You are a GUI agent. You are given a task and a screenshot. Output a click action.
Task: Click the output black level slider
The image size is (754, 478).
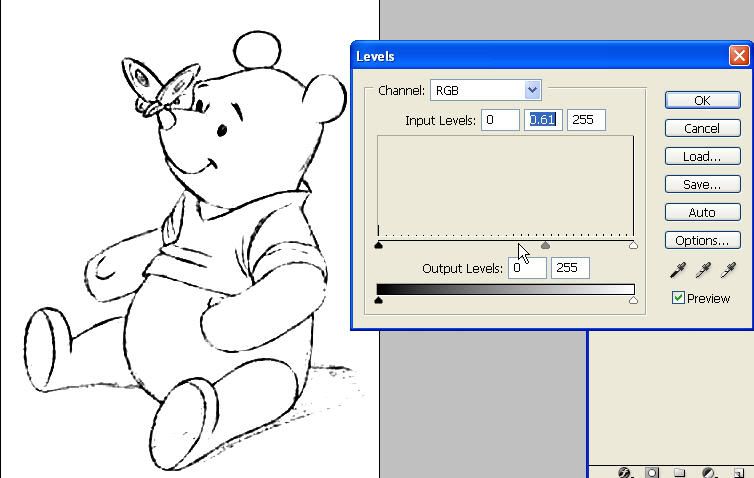point(378,301)
